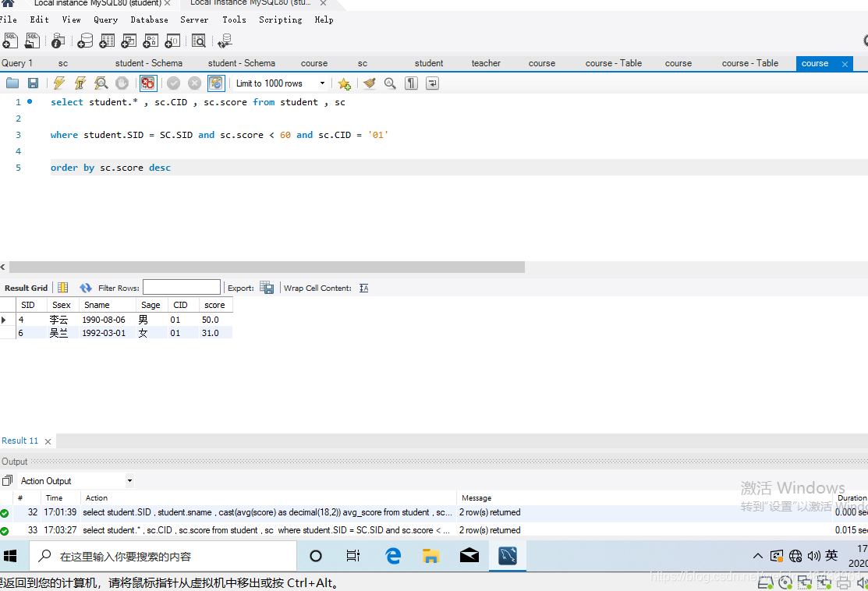The width and height of the screenshot is (868, 591).
Task: Toggle invisible characters pilcrow icon
Action: pyautogui.click(x=411, y=83)
